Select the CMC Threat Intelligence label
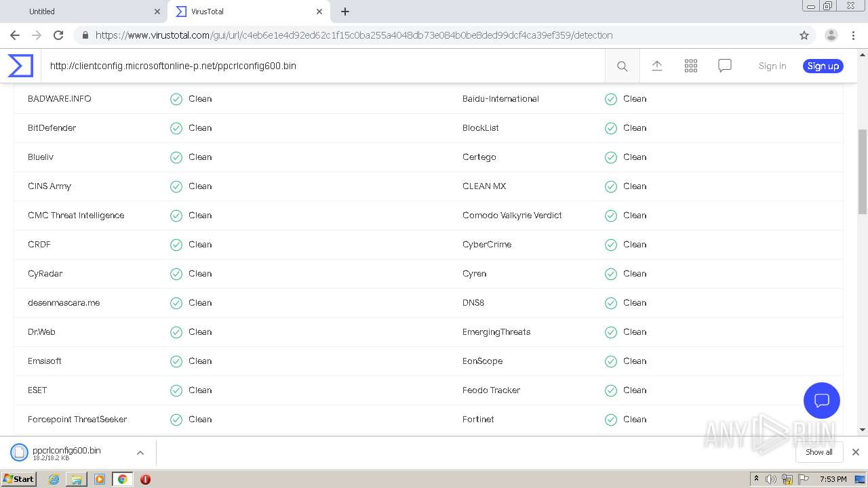 tap(76, 216)
